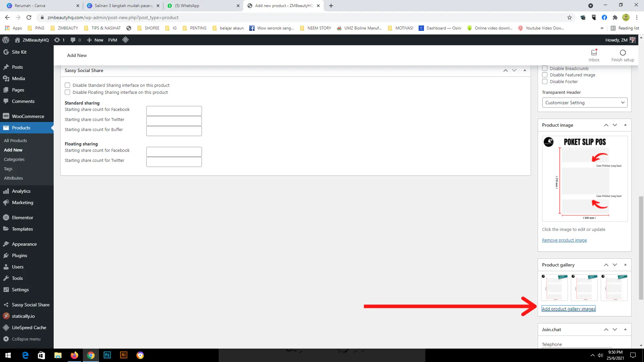The height and width of the screenshot is (362, 644).
Task: Move Product gallery panel up
Action: 606,265
